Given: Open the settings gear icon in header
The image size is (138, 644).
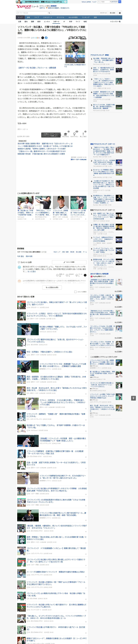Looking at the screenshot, I should click(120, 13).
